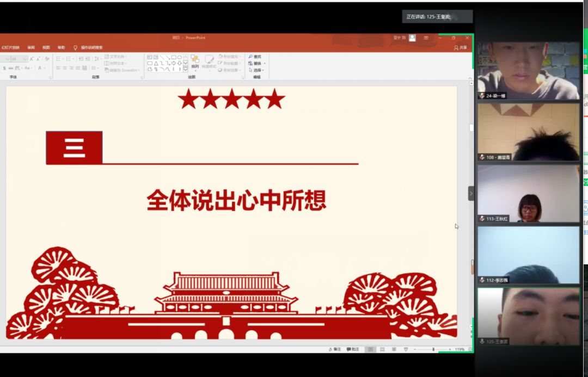Viewport: 588px width, 377px height.
Task: Expand the 替换 (Replace) dropdown
Action: [265, 64]
